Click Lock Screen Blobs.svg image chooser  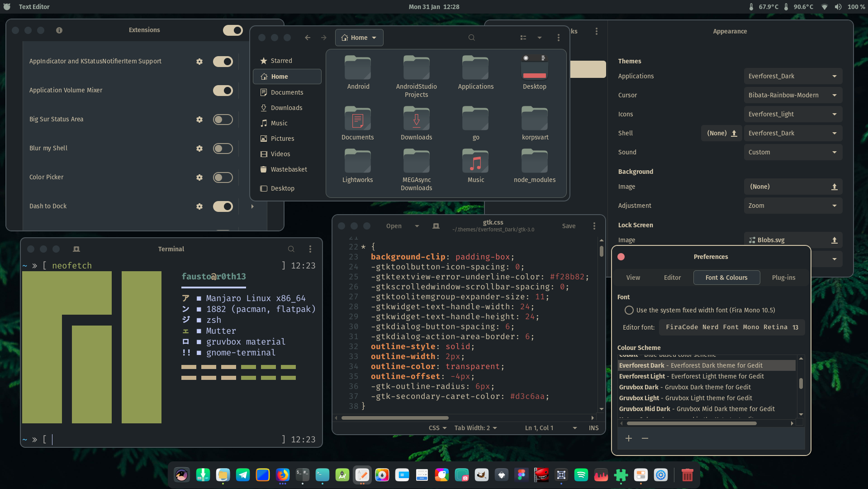[793, 240]
